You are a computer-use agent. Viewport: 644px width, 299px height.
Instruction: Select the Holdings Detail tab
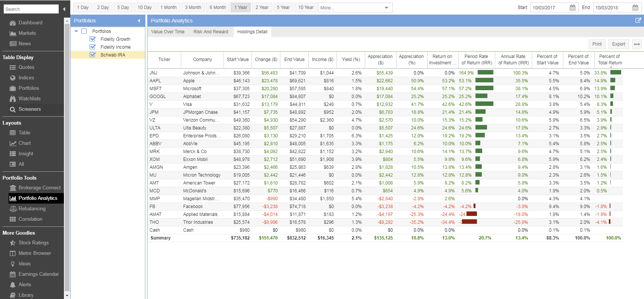252,32
